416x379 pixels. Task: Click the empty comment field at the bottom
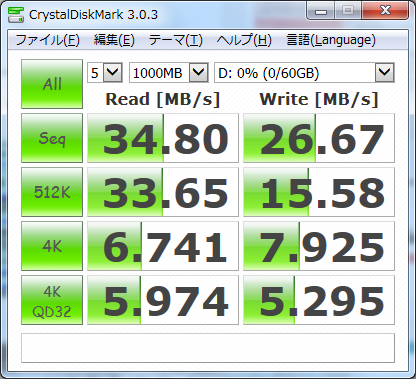pyautogui.click(x=208, y=348)
